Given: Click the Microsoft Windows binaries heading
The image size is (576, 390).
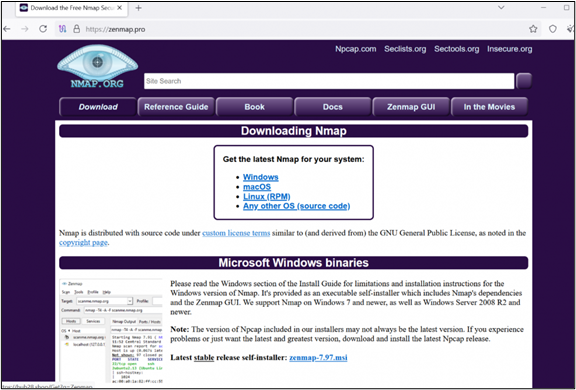Looking at the screenshot, I should [294, 263].
